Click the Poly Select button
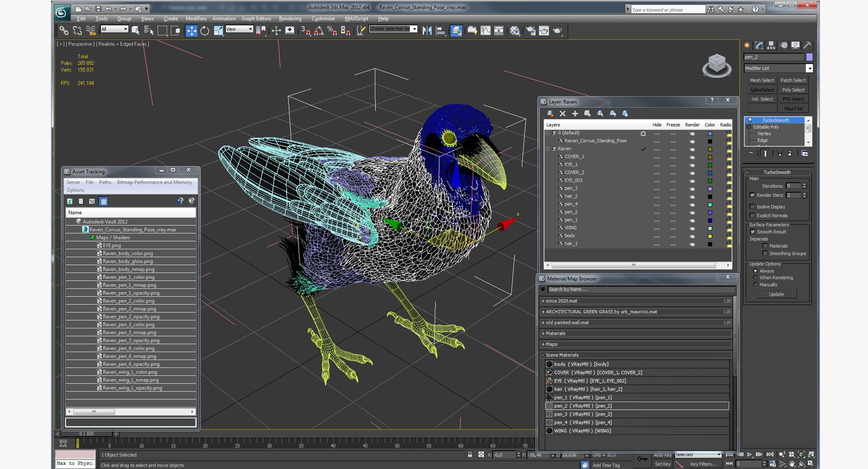868x469 pixels. pos(793,90)
